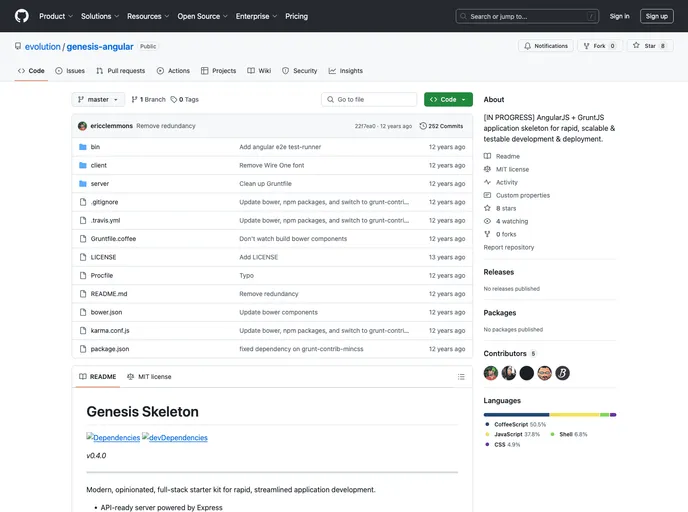Open the README.md file
Screen dimensions: 688x512
click(x=109, y=294)
